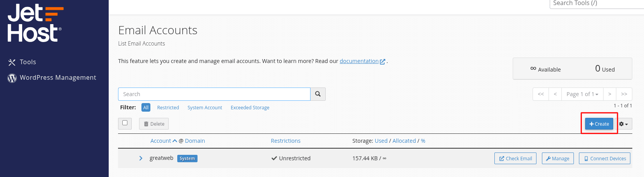Open the Page 1 of 1 dropdown
This screenshot has width=644, height=177.
(582, 94)
